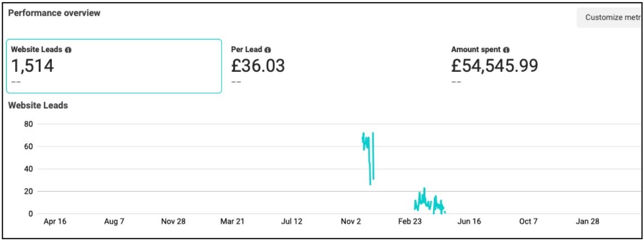Image resolution: width=644 pixels, height=241 pixels.
Task: Click the Jun 16 axis date label
Action: 469,222
